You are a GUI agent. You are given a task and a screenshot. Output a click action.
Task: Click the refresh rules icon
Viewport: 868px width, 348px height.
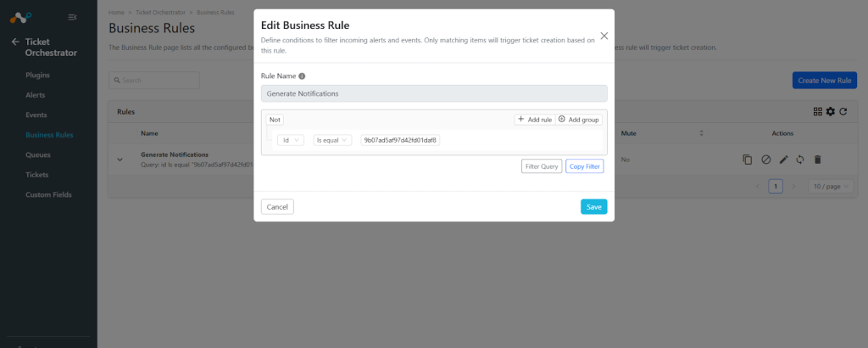tap(843, 111)
